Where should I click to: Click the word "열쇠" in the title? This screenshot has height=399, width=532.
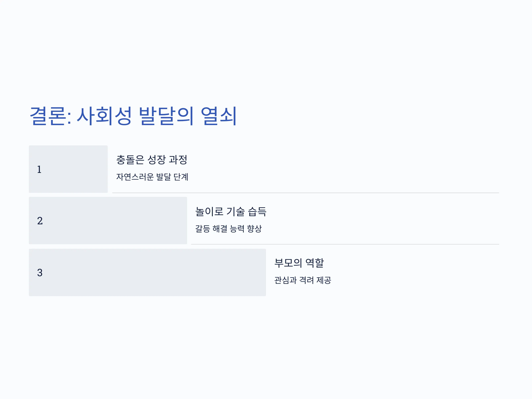[x=219, y=116]
